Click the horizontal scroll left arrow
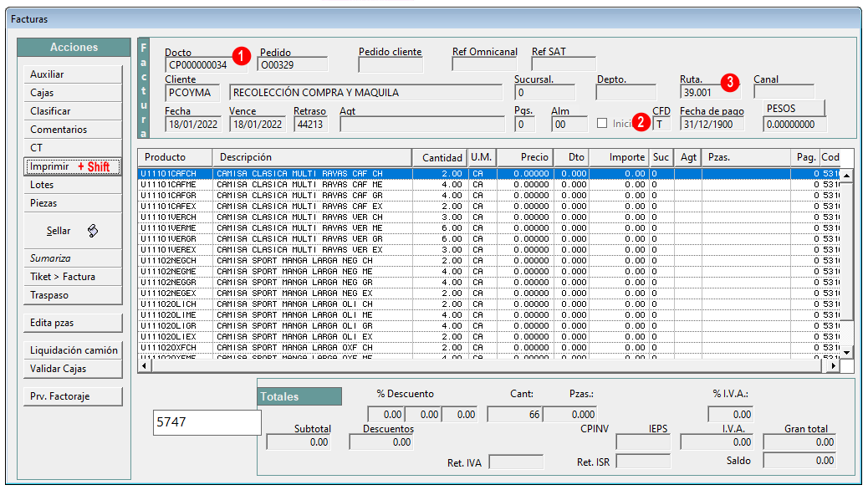 (144, 366)
